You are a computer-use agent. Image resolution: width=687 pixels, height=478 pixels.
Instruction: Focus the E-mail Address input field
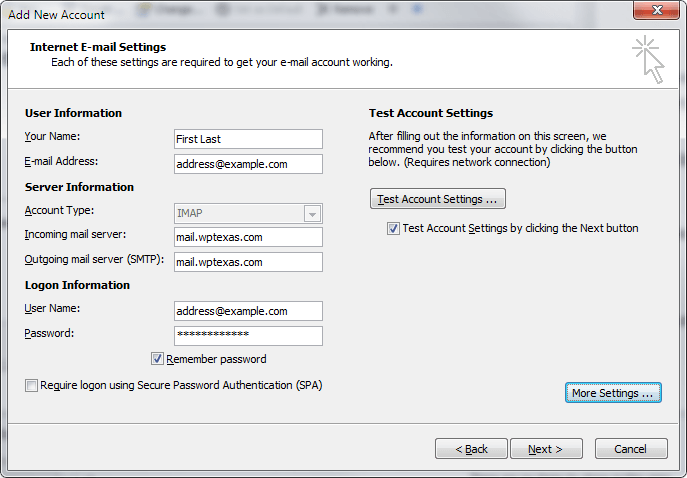coord(248,164)
